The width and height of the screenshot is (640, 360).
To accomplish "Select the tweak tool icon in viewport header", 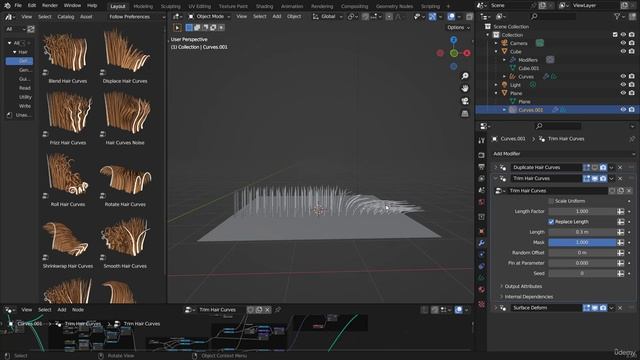I will click(178, 28).
